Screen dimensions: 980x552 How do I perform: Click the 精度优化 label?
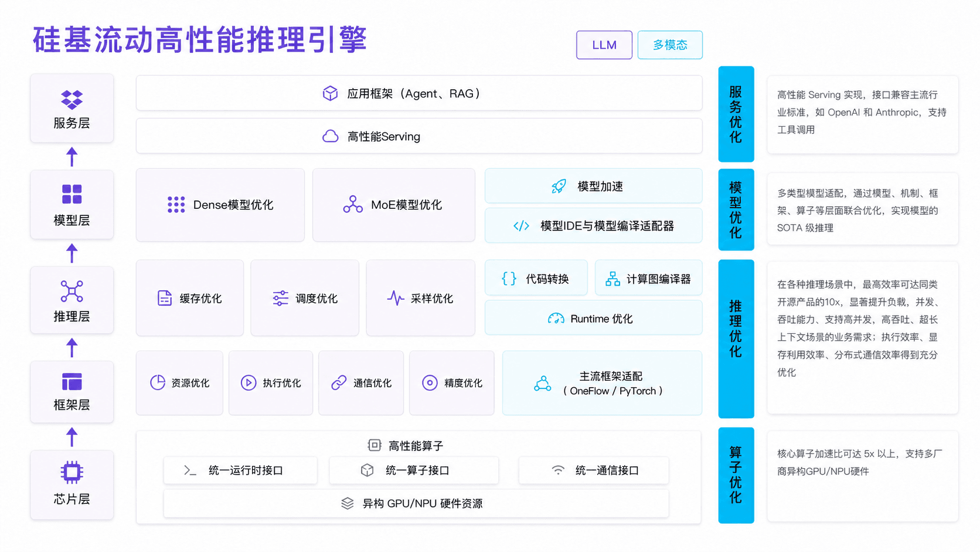tap(463, 383)
